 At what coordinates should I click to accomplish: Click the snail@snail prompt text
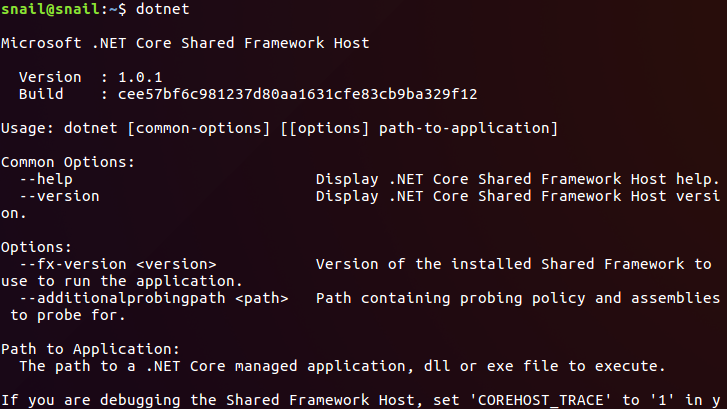[50, 9]
